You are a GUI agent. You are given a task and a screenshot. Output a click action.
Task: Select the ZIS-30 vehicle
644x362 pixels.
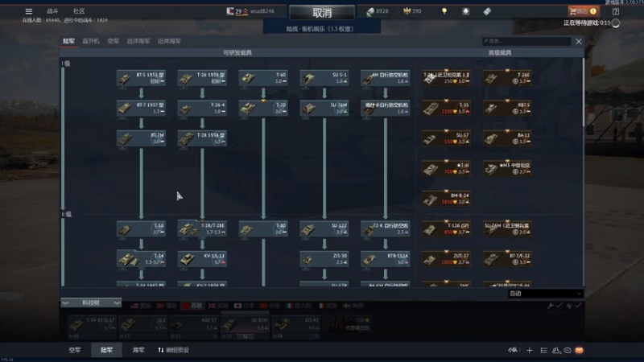(x=324, y=259)
